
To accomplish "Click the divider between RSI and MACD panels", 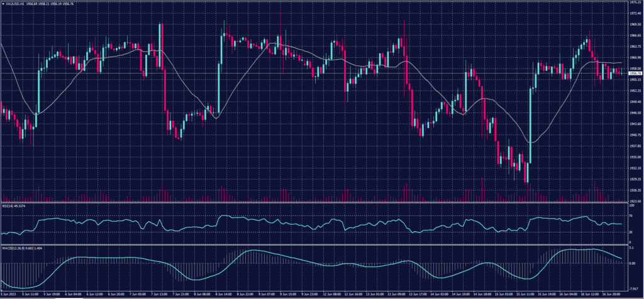I will pyautogui.click(x=314, y=245).
